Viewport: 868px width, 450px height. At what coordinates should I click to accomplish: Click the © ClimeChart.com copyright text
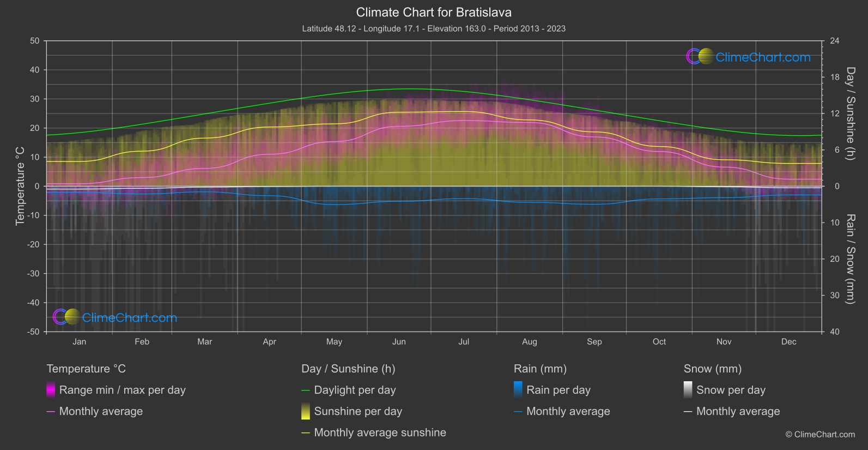pos(820,434)
